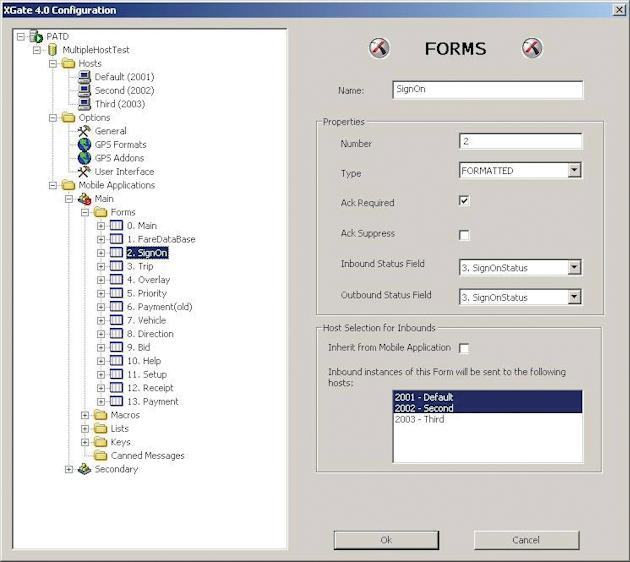Viewport: 630px width, 562px height.
Task: Click the GPS Formats globe icon
Action: [85, 144]
